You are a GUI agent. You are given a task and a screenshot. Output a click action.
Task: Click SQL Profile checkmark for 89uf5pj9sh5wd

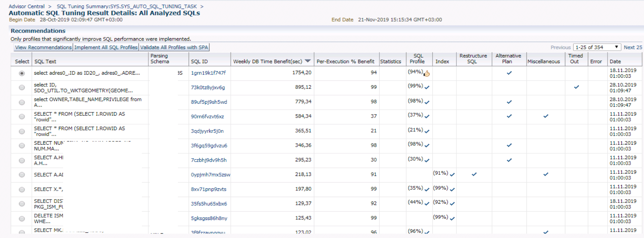pos(427,102)
